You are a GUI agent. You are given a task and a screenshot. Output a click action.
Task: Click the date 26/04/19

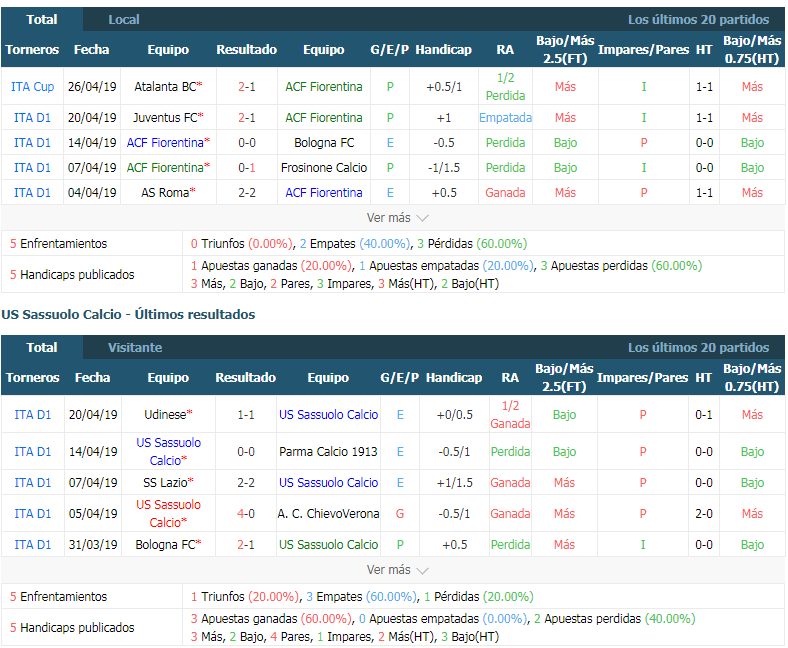92,86
